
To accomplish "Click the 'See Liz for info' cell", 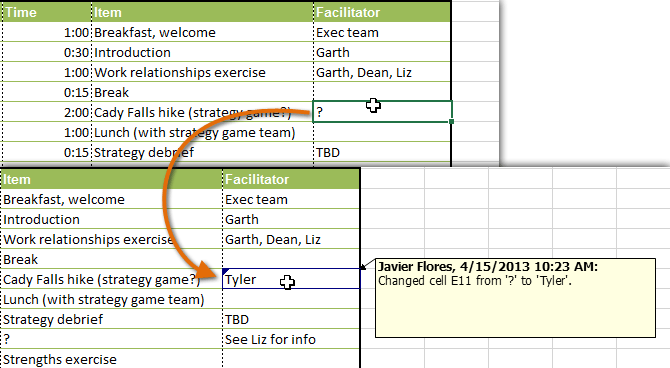I will tap(291, 340).
